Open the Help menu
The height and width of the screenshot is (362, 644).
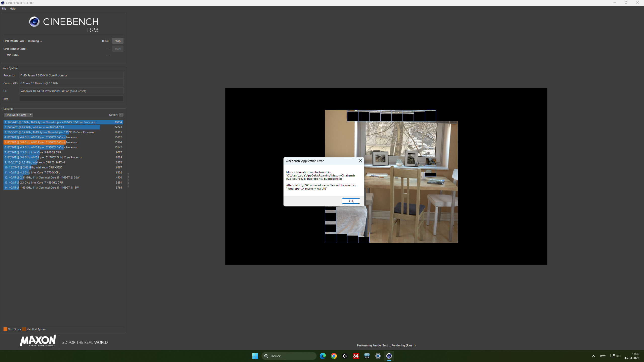(13, 9)
